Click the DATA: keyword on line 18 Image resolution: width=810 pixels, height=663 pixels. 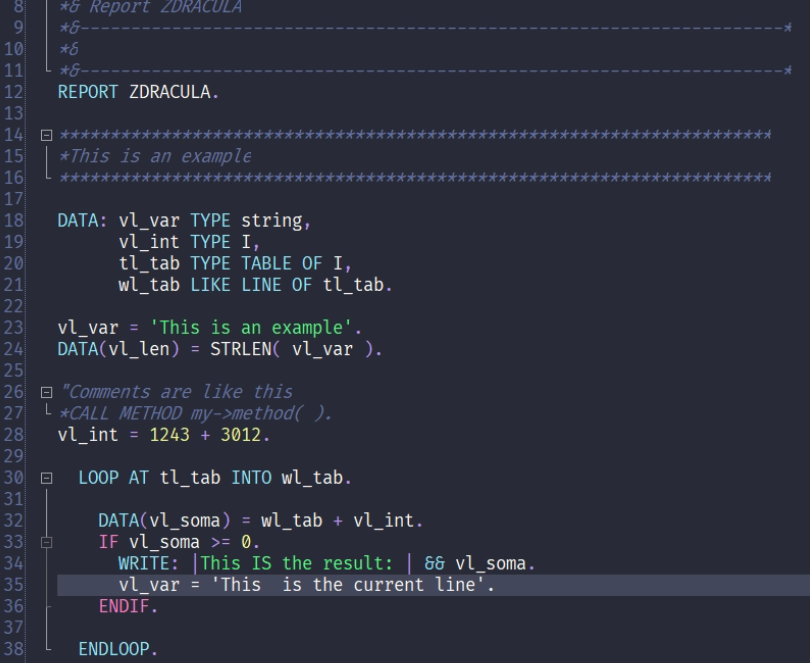(83, 221)
